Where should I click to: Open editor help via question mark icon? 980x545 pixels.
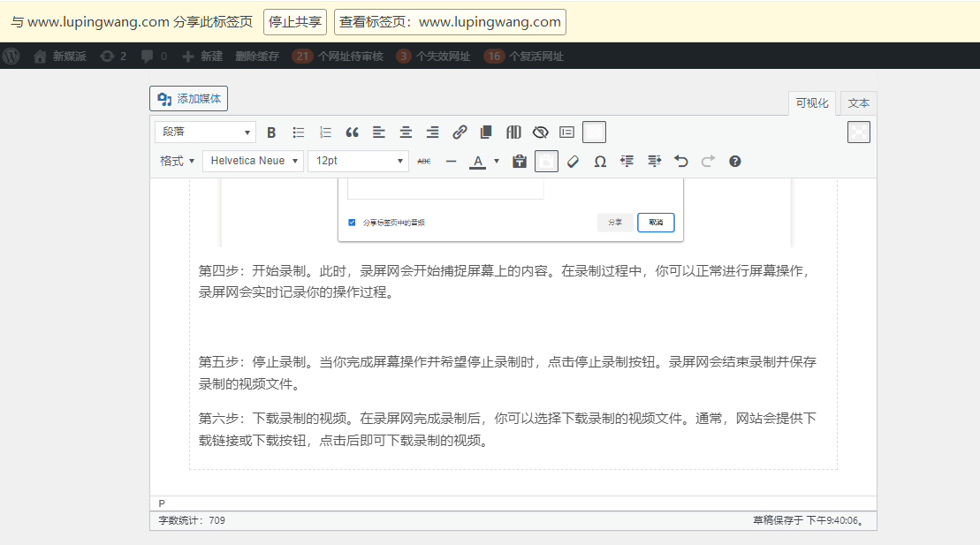click(x=734, y=161)
